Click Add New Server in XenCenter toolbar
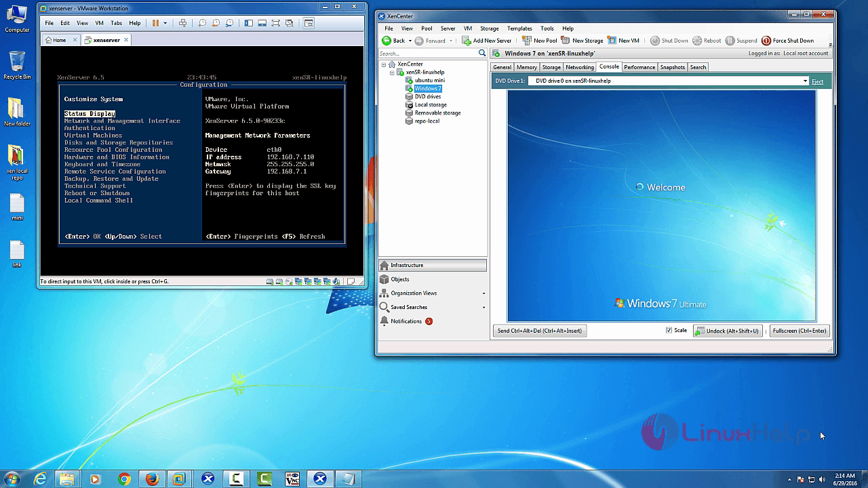 486,41
